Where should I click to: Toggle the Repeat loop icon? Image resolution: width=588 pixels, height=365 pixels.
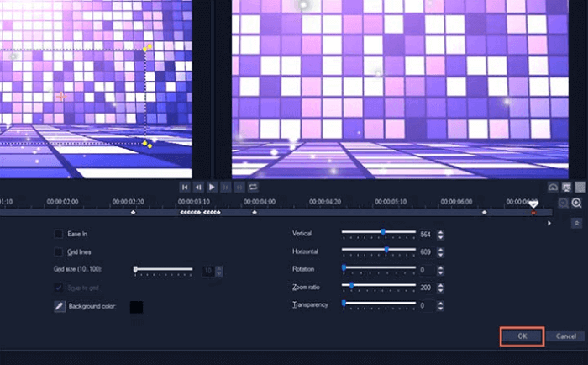[x=253, y=187]
